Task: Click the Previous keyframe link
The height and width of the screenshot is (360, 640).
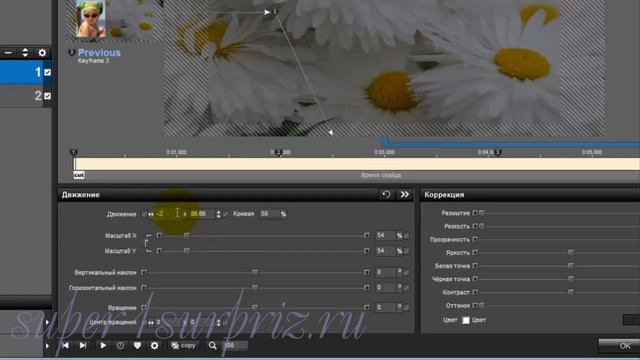Action: coord(99,52)
